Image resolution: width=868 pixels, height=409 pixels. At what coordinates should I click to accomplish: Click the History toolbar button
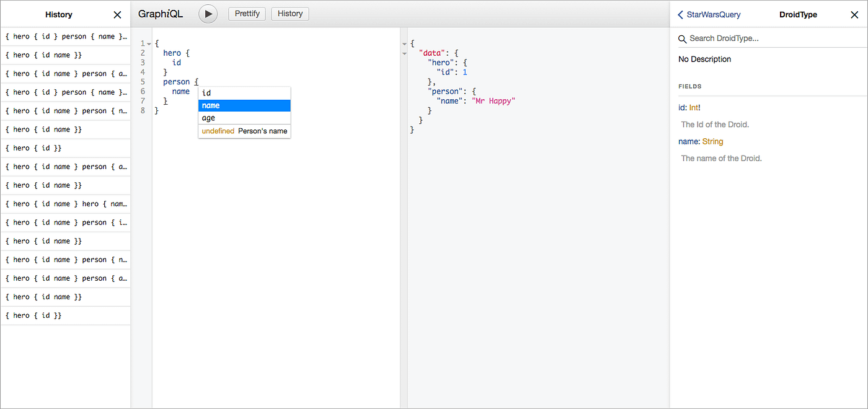(290, 14)
